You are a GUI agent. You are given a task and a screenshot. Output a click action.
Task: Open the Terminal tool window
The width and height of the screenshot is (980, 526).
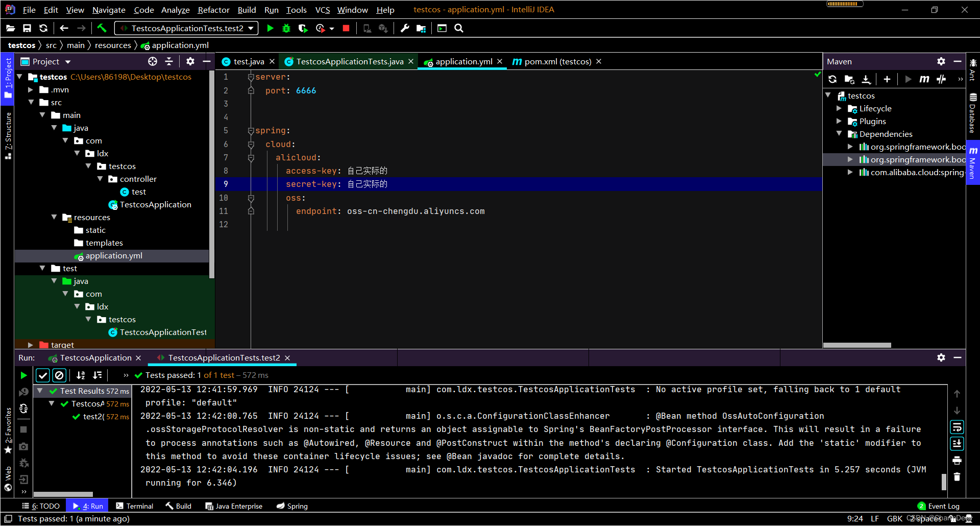coord(134,506)
